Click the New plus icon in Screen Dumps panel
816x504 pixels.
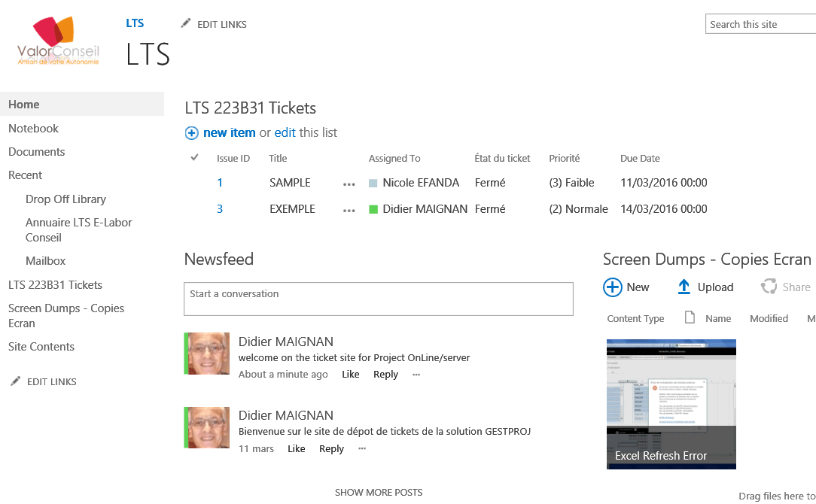pos(612,287)
